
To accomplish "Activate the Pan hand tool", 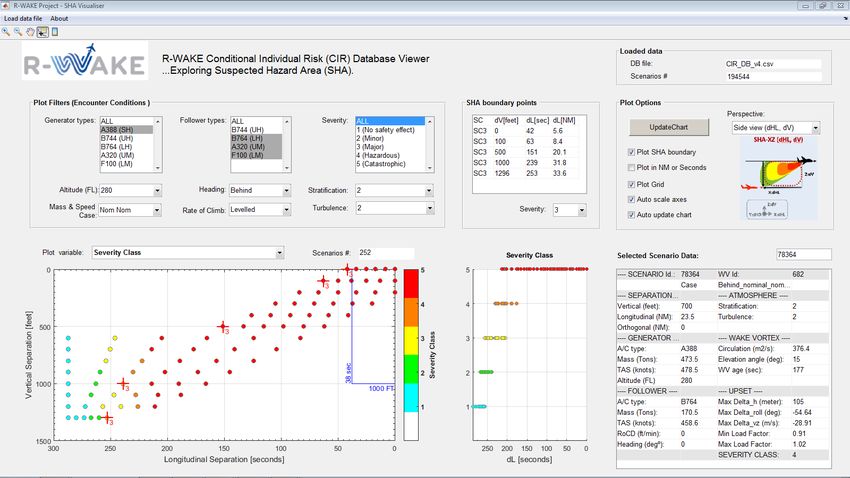I will [30, 32].
